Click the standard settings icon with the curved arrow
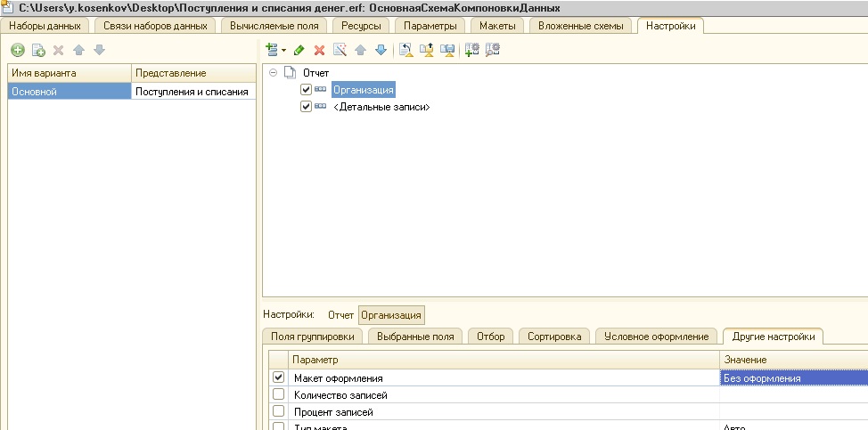The image size is (868, 430). [405, 50]
